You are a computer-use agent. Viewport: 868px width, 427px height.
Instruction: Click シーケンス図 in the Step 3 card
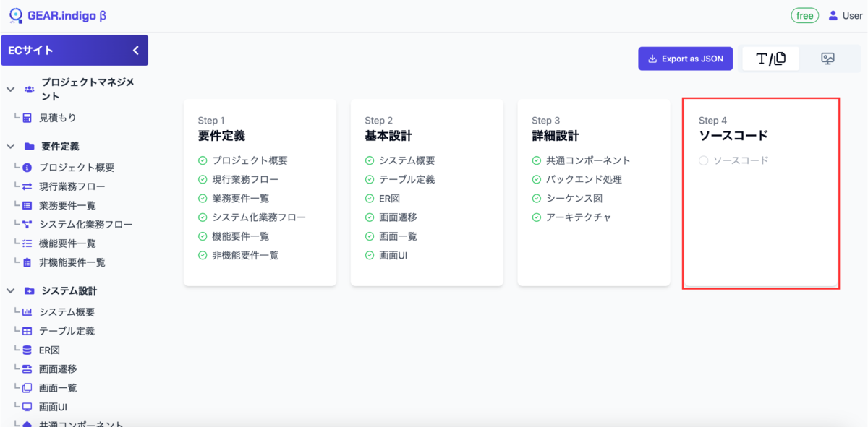[x=574, y=198]
